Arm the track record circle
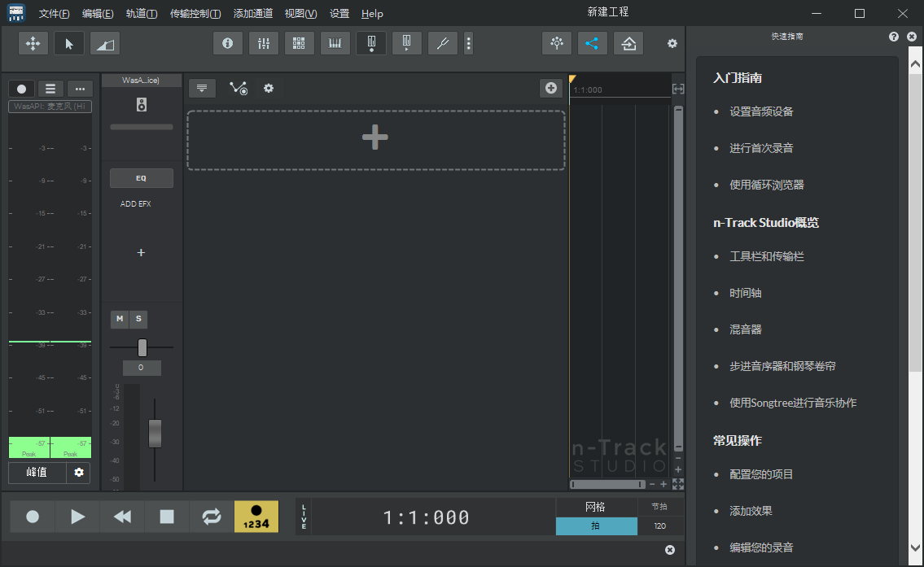The height and width of the screenshot is (567, 924). coord(21,88)
